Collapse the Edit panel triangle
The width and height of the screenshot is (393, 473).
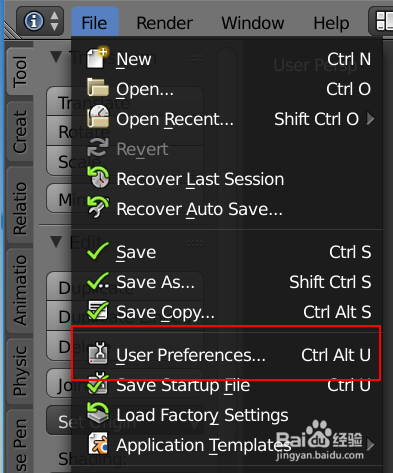click(x=56, y=242)
